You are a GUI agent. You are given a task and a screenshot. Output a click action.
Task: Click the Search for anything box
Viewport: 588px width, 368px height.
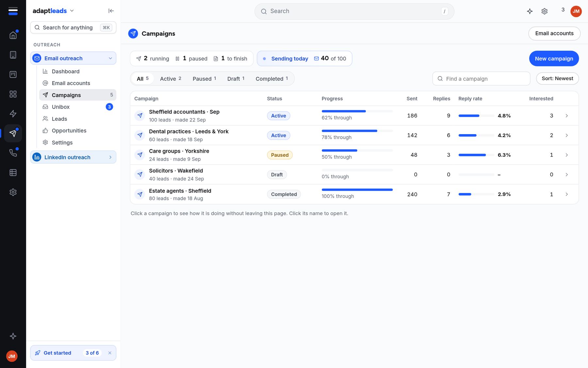tap(73, 27)
